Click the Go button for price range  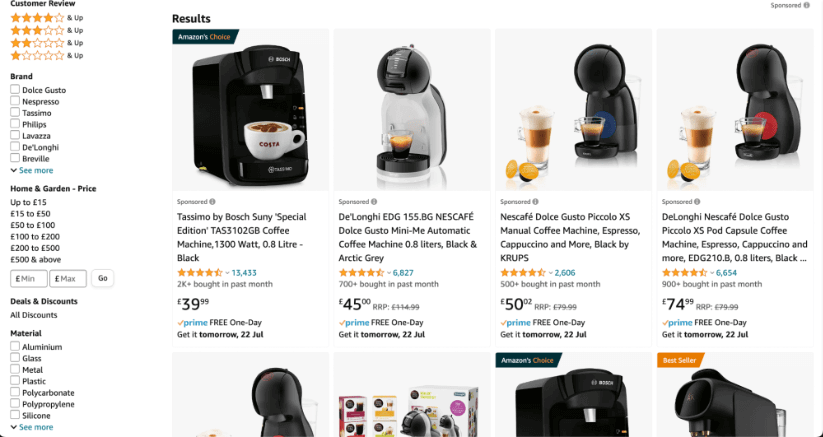tap(102, 278)
